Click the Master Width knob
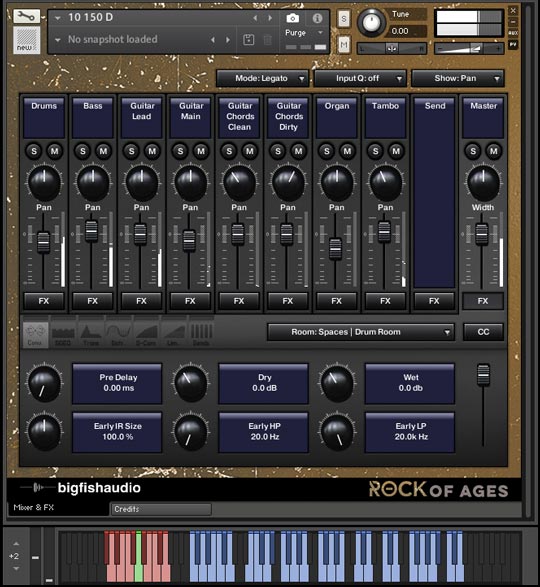The image size is (540, 587). coord(483,183)
